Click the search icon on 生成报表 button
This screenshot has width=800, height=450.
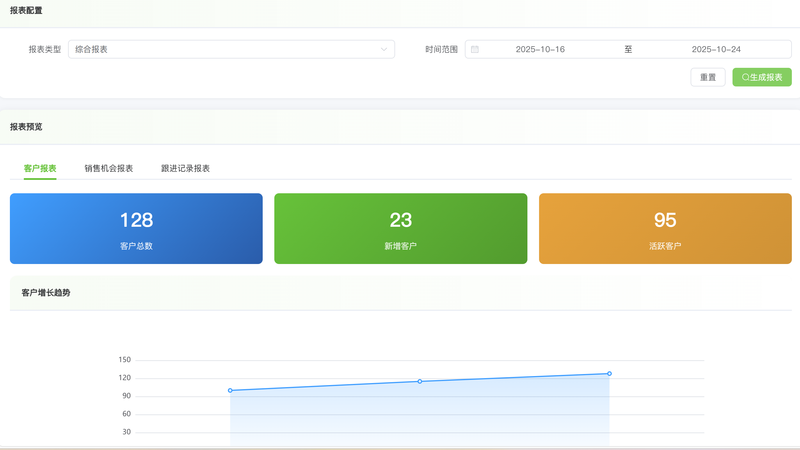(x=745, y=77)
